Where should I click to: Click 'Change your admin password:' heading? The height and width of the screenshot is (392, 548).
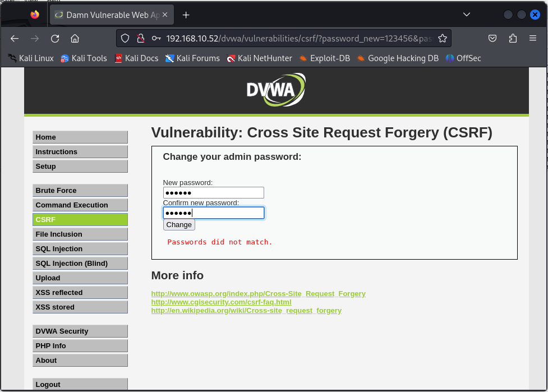(x=232, y=156)
